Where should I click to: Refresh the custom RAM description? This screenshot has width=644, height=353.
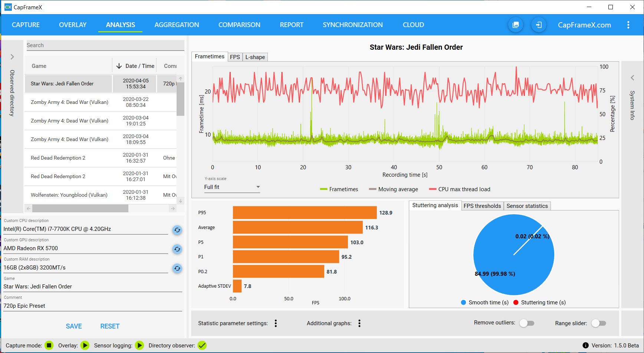(x=177, y=268)
